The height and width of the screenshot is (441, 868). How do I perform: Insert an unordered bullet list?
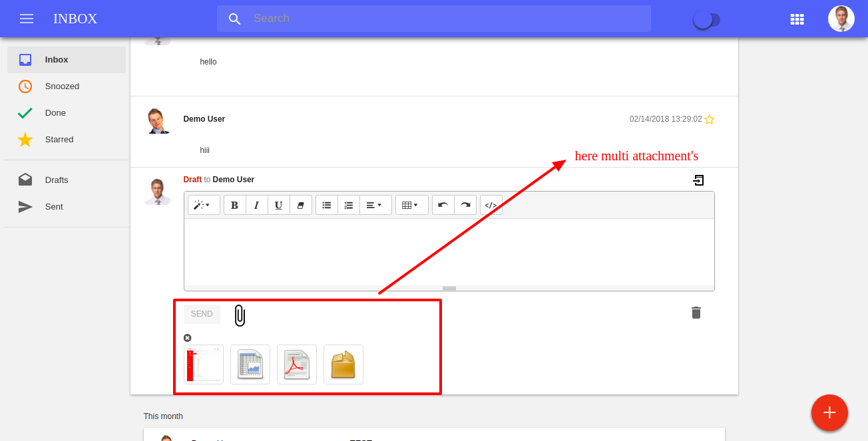coord(326,205)
